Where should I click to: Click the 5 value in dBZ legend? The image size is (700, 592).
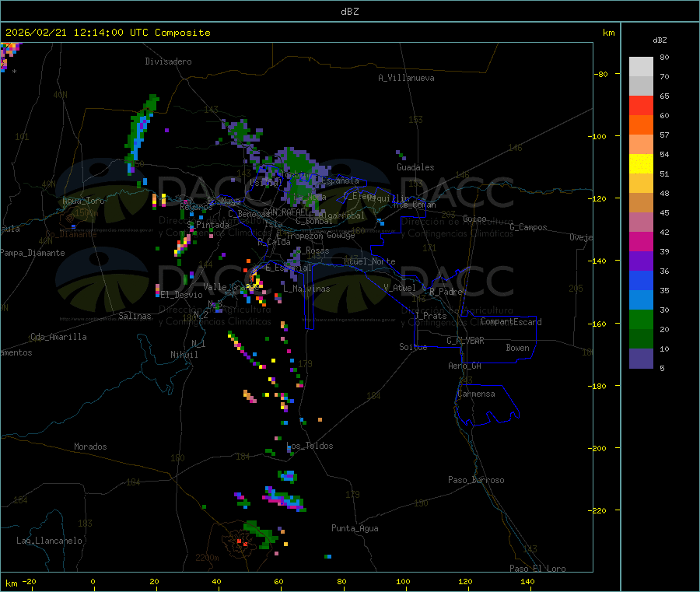662,368
